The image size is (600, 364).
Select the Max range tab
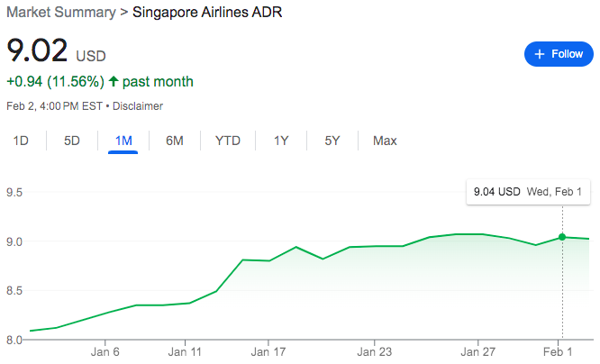385,141
